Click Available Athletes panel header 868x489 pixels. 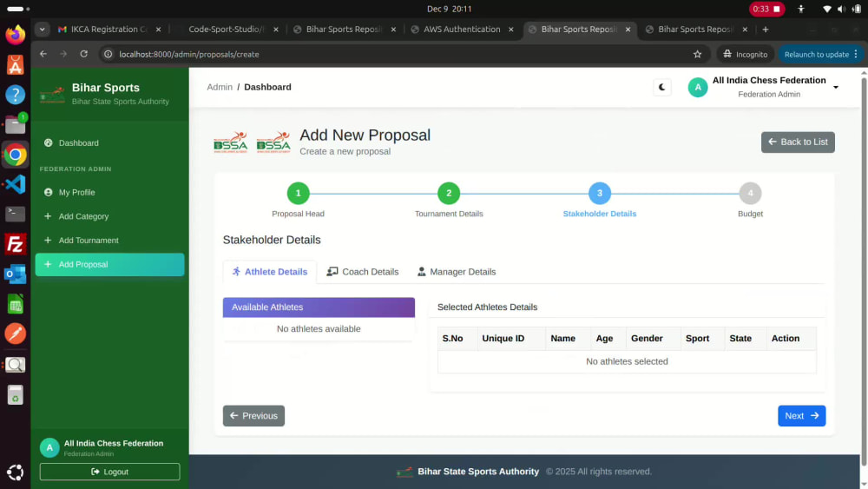pos(319,307)
